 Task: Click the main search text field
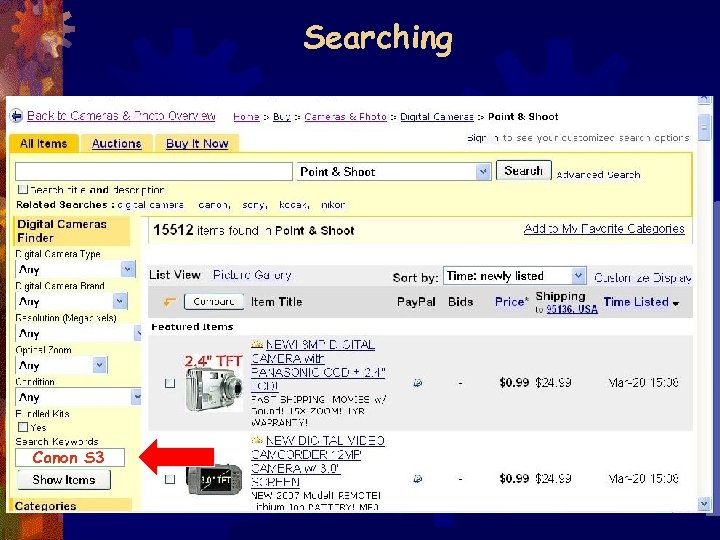(154, 172)
